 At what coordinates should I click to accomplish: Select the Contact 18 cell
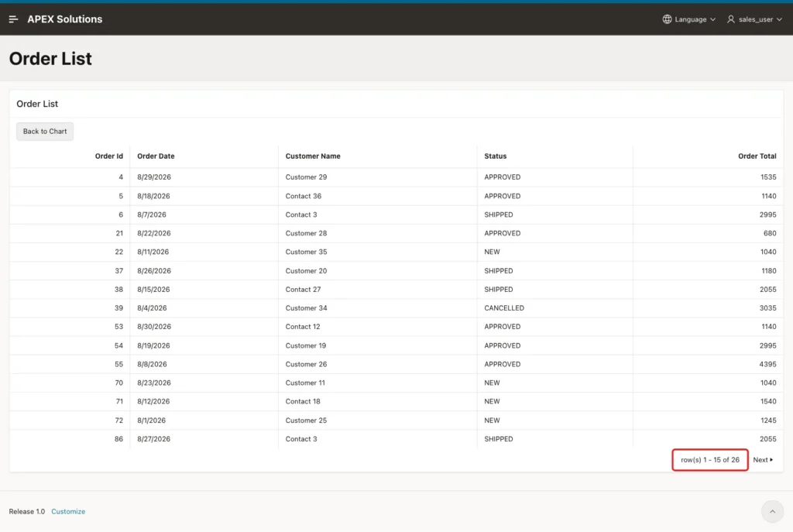(303, 402)
